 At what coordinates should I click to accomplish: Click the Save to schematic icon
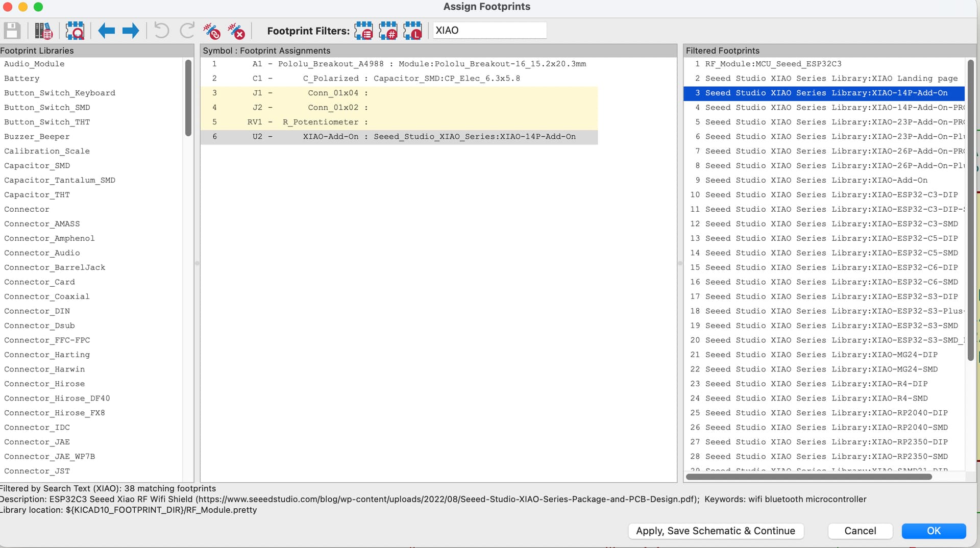pos(12,31)
